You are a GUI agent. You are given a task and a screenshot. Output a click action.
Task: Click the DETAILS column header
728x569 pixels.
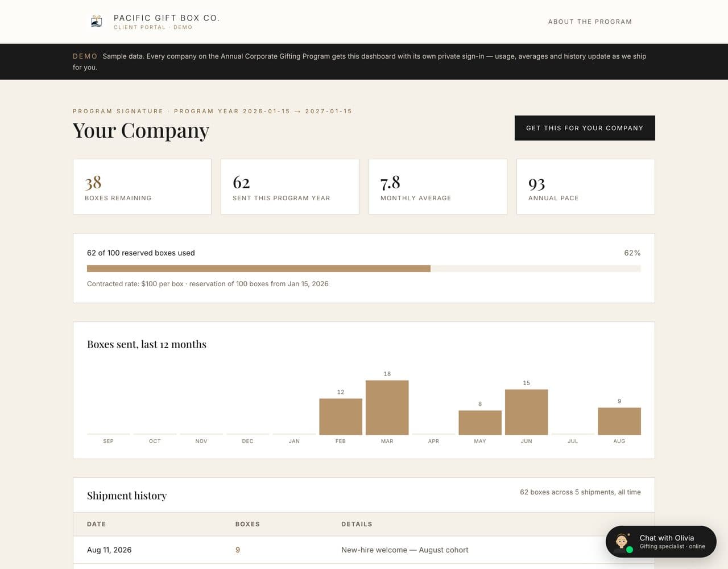pyautogui.click(x=357, y=524)
